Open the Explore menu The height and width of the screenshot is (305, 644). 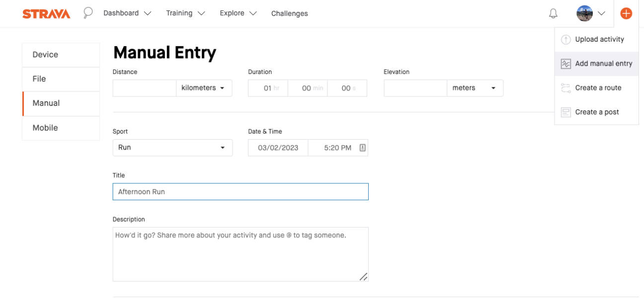(x=233, y=13)
